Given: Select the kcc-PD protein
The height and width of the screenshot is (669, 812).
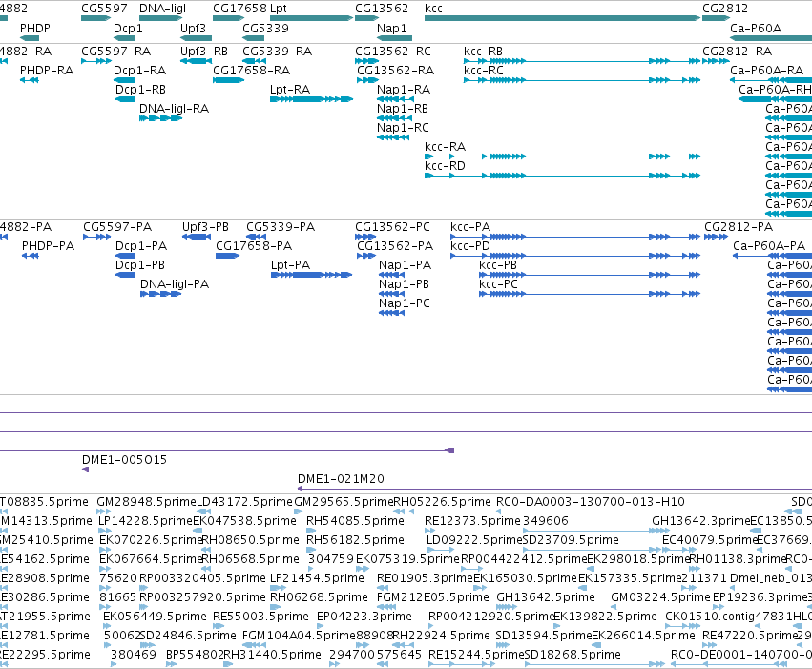Looking at the screenshot, I should (x=575, y=256).
